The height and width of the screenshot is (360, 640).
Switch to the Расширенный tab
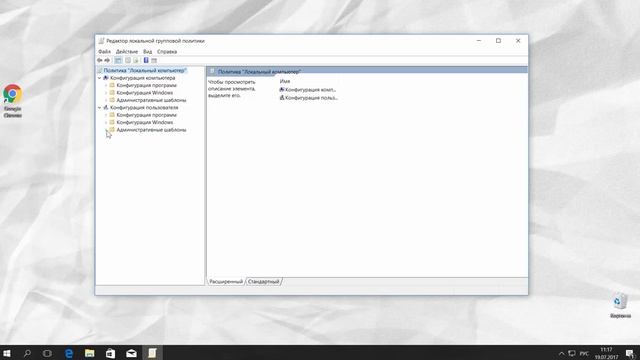pyautogui.click(x=226, y=282)
